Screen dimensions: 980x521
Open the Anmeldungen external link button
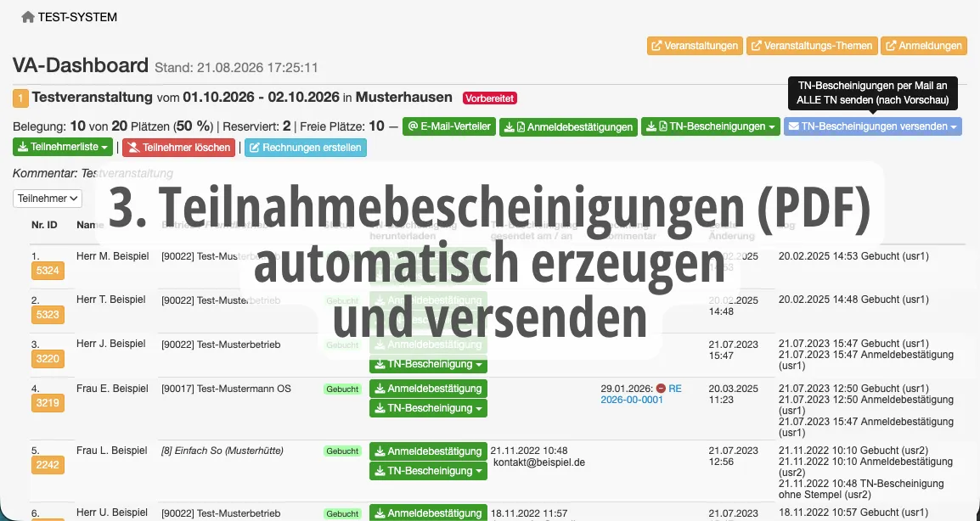click(924, 46)
